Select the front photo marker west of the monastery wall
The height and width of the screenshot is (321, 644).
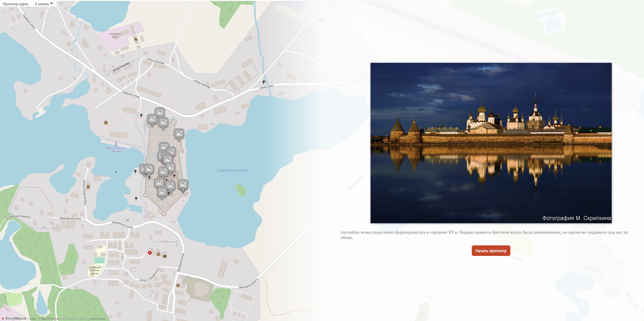tap(149, 169)
